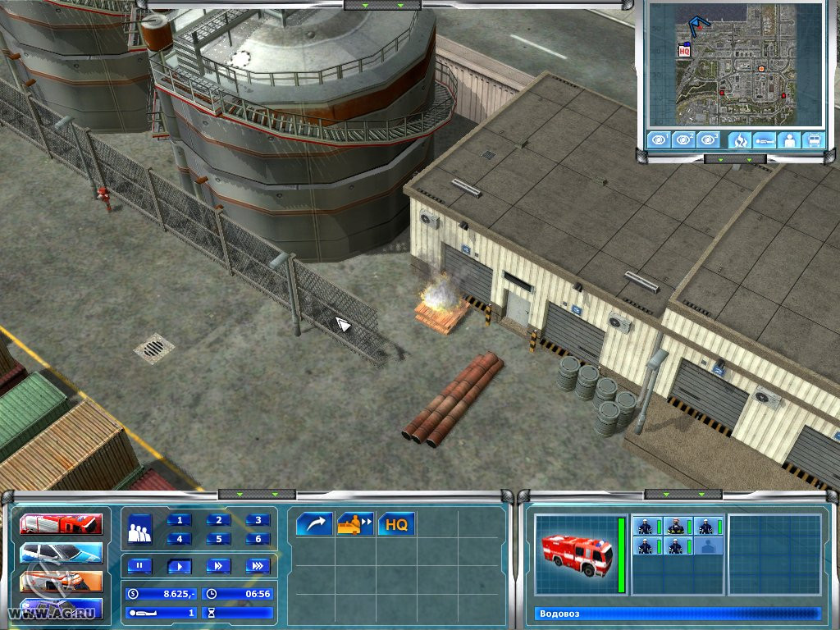Click the injured persons counter

point(162,612)
